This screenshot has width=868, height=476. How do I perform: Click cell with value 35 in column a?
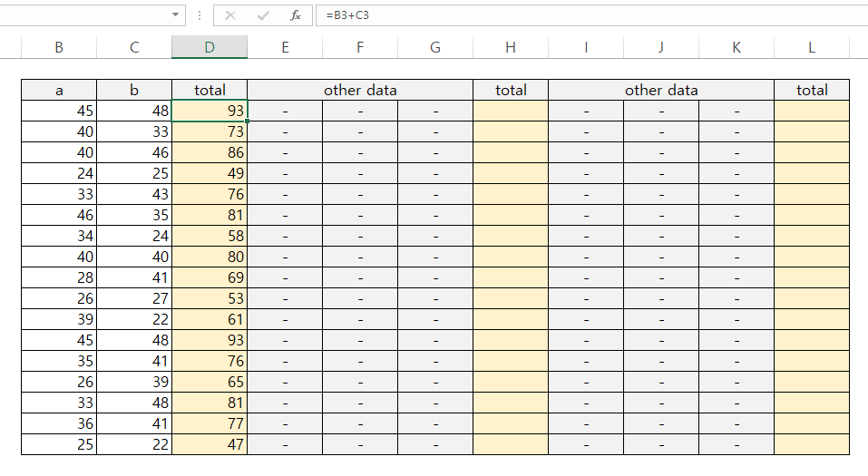(x=59, y=361)
